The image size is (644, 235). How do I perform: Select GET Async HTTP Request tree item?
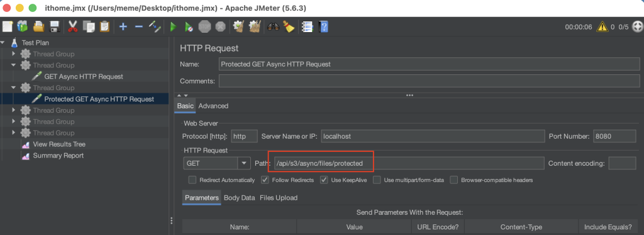pos(84,77)
